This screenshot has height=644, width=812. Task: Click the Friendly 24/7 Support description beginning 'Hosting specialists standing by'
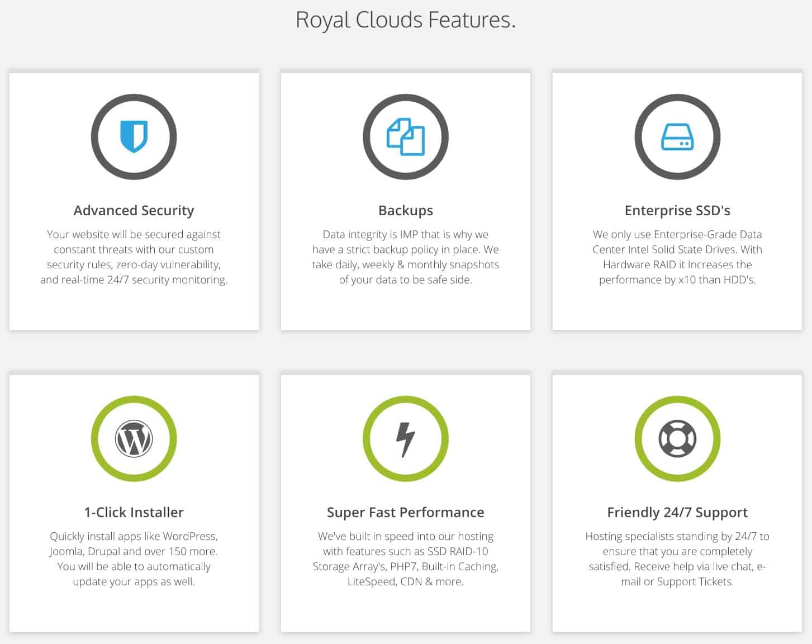[677, 559]
